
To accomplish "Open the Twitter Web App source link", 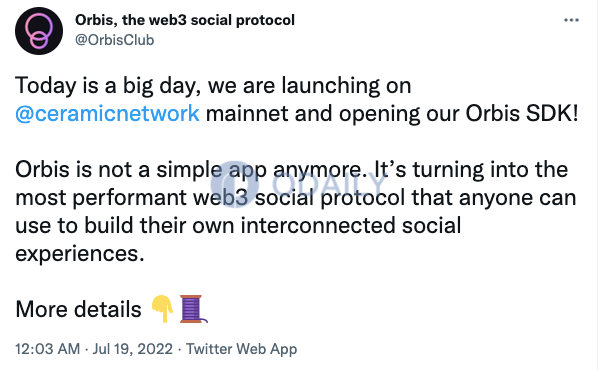I will click(x=241, y=349).
